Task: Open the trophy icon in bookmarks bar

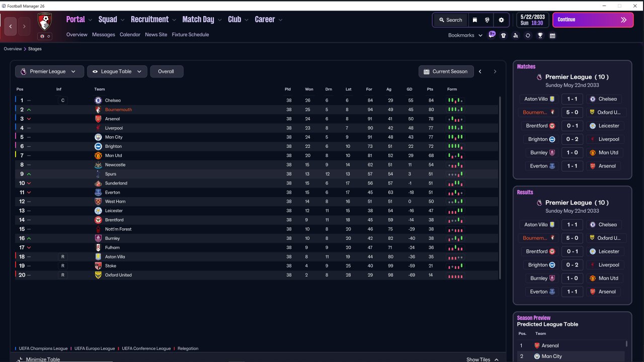Action: click(540, 36)
